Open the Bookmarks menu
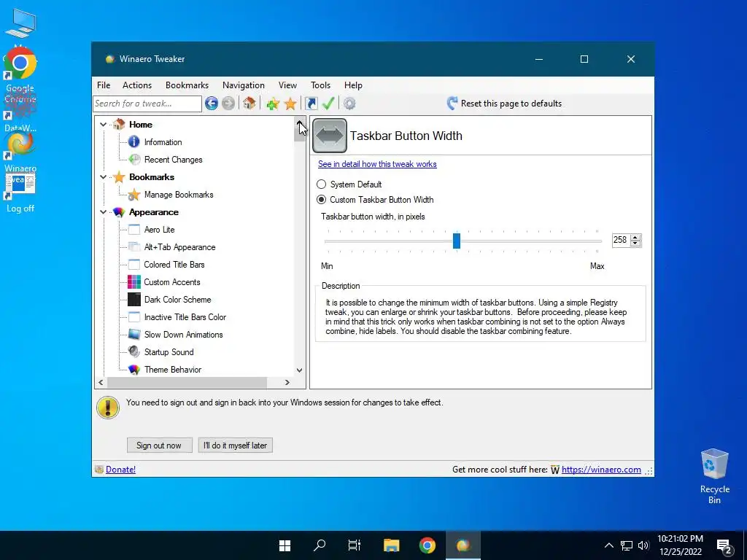This screenshot has height=560, width=747. pos(187,85)
